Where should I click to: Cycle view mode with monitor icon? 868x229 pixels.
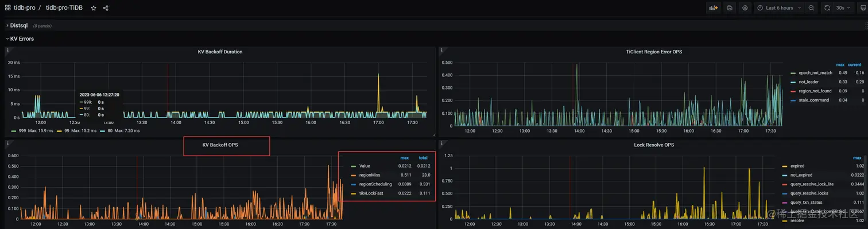point(863,8)
